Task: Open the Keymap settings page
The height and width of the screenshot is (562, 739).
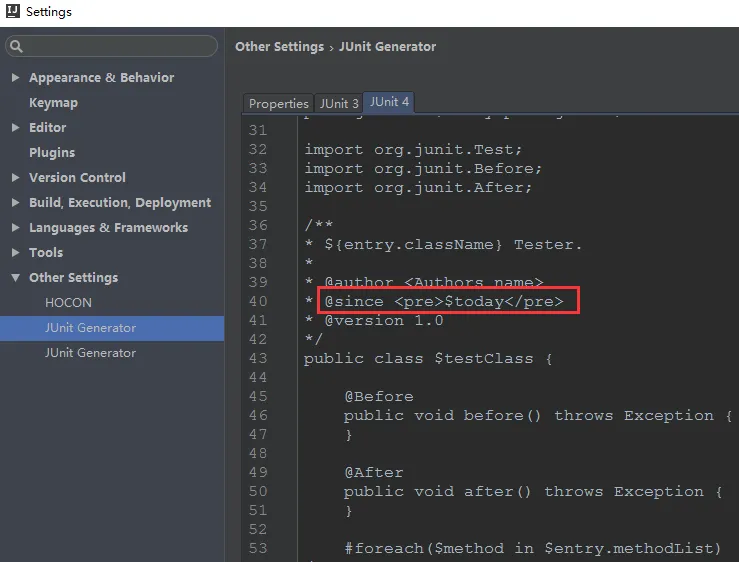Action: click(53, 103)
